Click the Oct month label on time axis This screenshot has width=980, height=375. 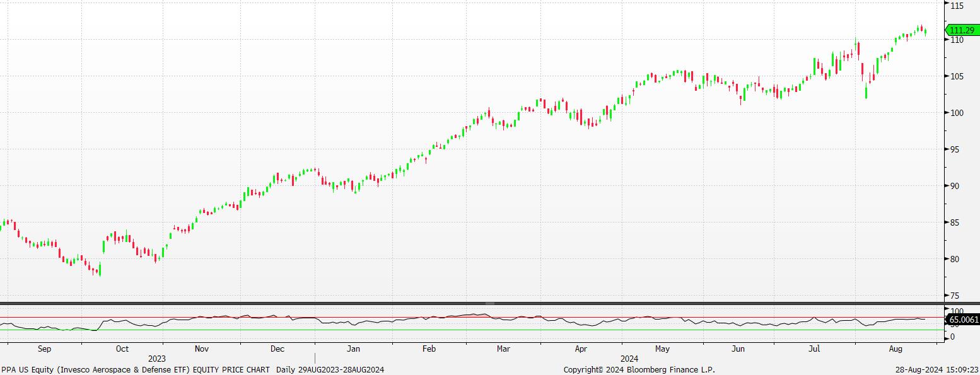point(122,349)
